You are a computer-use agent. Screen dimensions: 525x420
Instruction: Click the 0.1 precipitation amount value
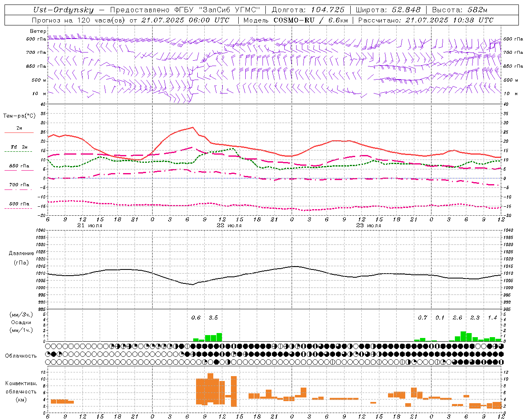point(440,317)
